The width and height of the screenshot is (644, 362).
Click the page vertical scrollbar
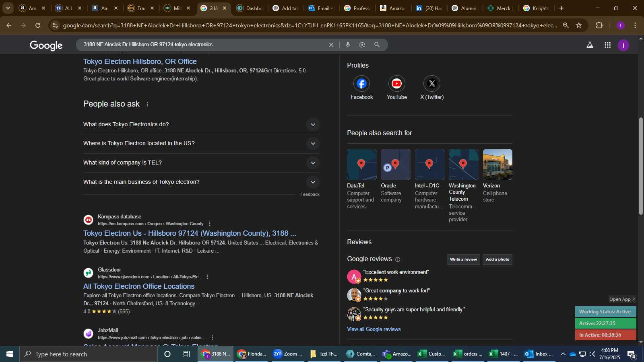pos(641,166)
